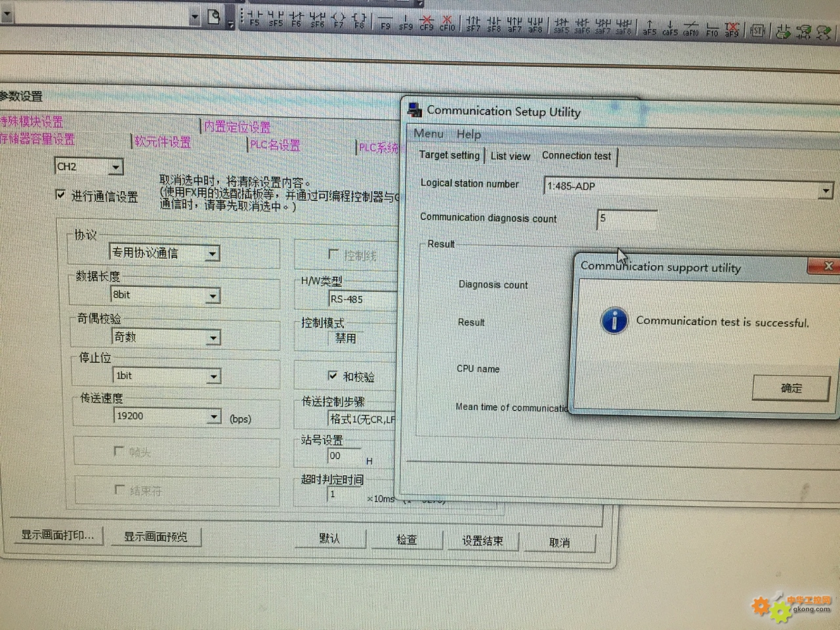
Task: Click the aF9 delete line icon
Action: tap(732, 30)
